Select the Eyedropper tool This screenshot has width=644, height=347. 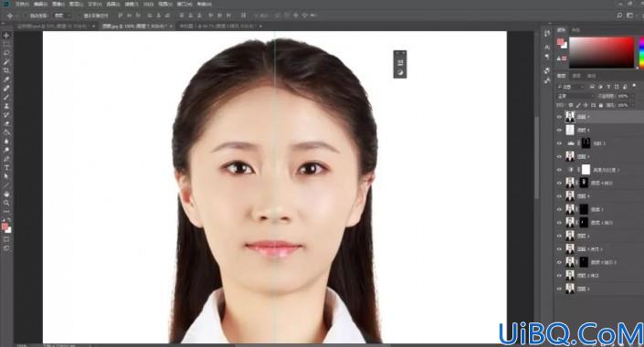pos(6,79)
